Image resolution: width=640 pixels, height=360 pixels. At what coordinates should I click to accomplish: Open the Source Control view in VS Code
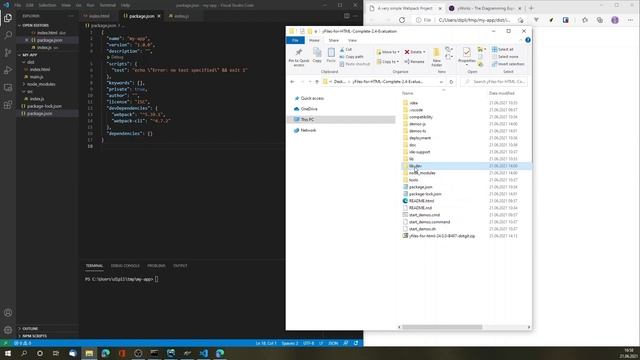point(8,53)
